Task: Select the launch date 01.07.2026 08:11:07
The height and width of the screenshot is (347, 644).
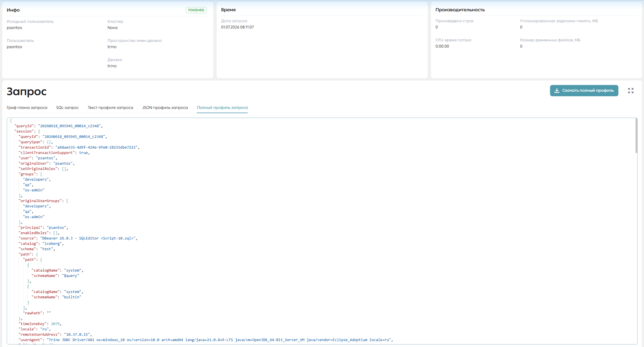Action: tap(237, 27)
